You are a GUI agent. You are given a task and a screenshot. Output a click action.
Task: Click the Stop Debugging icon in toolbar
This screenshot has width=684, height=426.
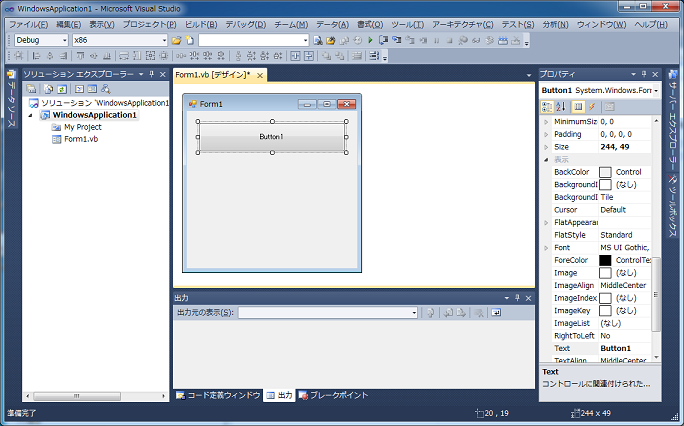pyautogui.click(x=449, y=41)
